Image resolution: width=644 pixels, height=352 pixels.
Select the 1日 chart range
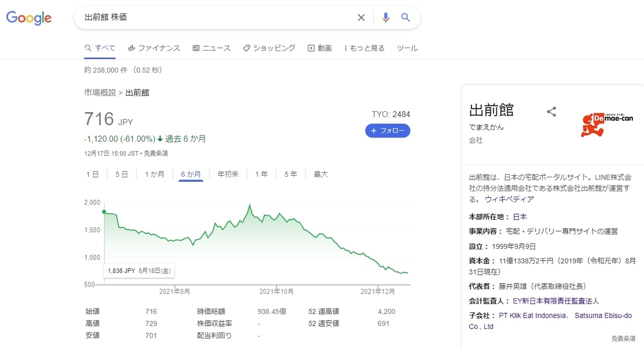click(x=92, y=174)
